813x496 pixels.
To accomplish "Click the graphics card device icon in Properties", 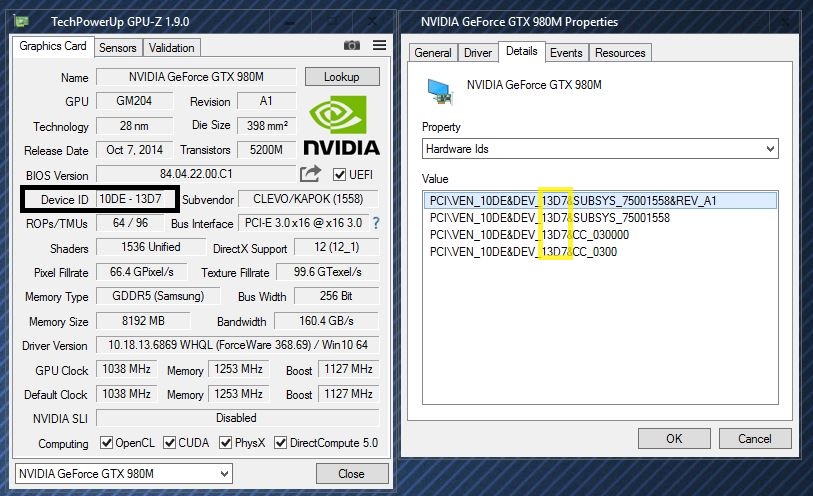I will point(440,91).
